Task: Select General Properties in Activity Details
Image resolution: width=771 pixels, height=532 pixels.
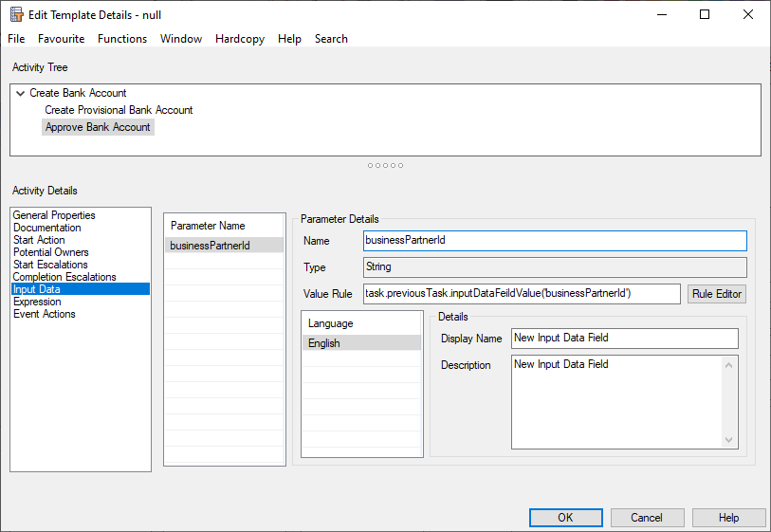Action: (54, 215)
